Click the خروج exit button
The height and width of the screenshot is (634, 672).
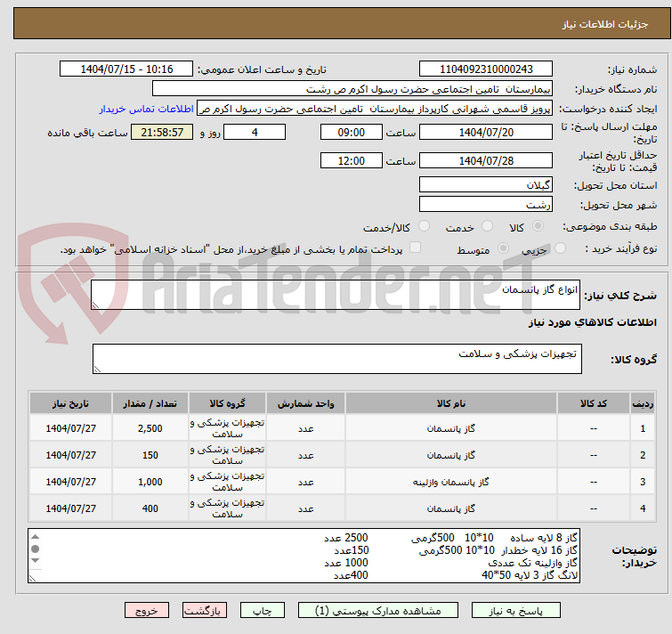tap(147, 611)
